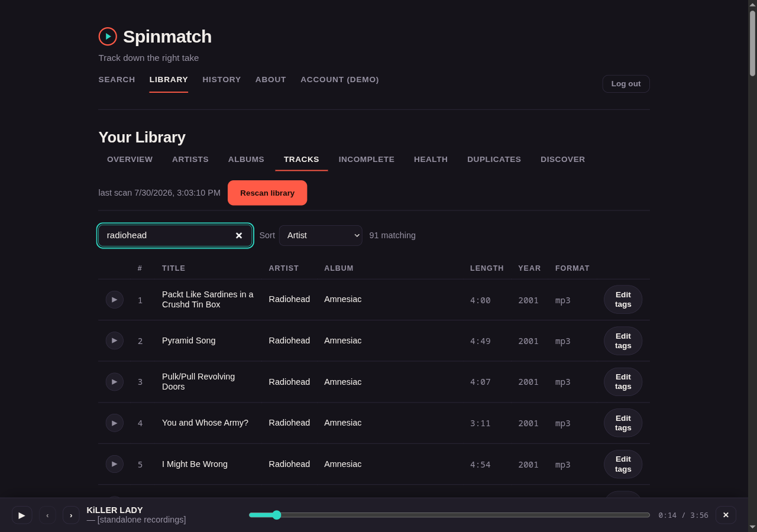Screen dimensions: 757x532
Task: Skip to previous track in player bar
Action: point(47,515)
